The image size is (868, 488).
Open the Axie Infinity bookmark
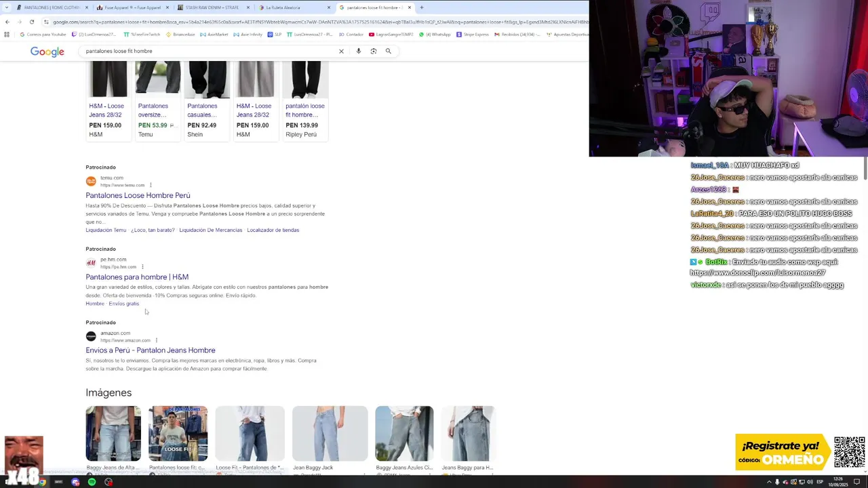pyautogui.click(x=248, y=35)
